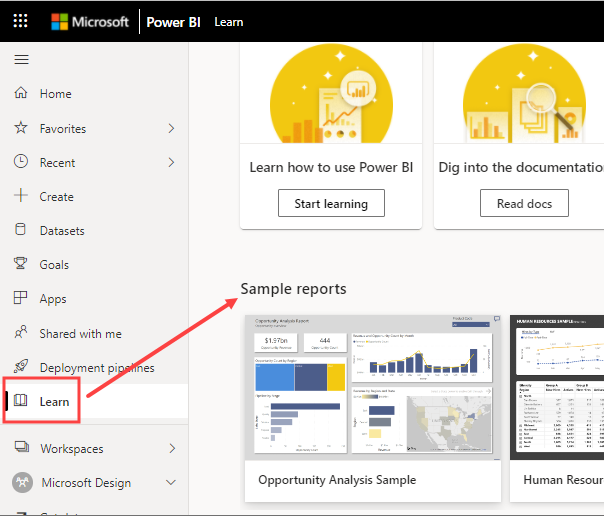Click the Recent clock icon
The width and height of the screenshot is (604, 516).
[20, 162]
